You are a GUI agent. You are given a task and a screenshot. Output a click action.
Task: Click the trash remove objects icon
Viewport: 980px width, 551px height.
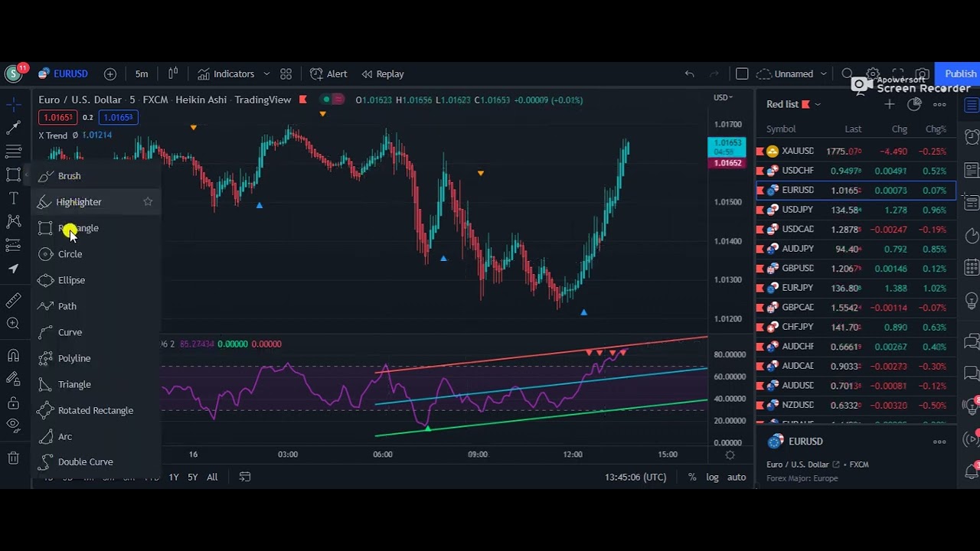pos(13,458)
